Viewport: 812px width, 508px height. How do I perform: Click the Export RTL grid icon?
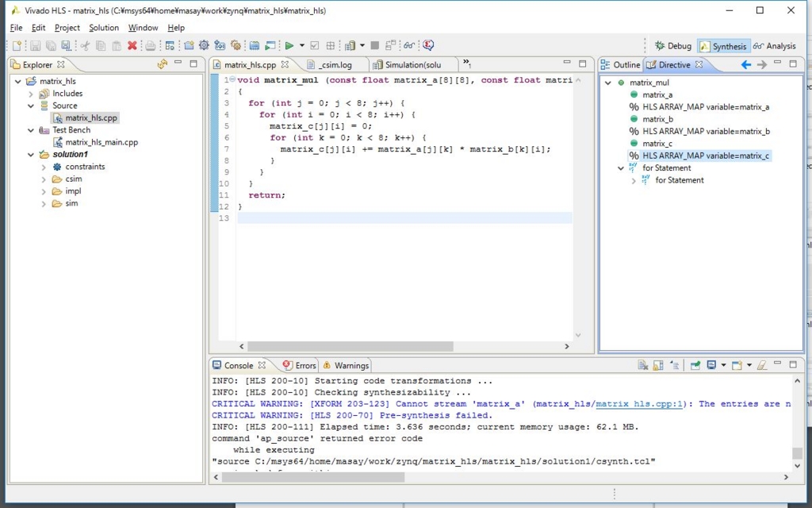[x=331, y=45]
